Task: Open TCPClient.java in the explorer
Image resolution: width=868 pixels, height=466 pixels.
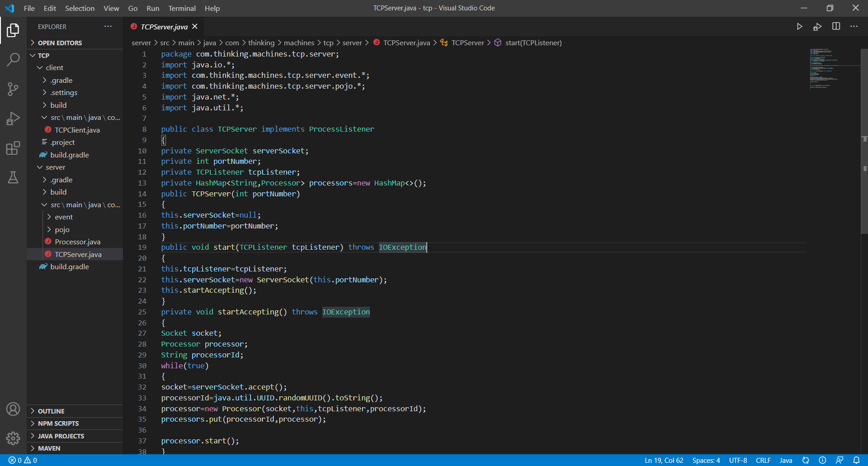Action: 75,130
